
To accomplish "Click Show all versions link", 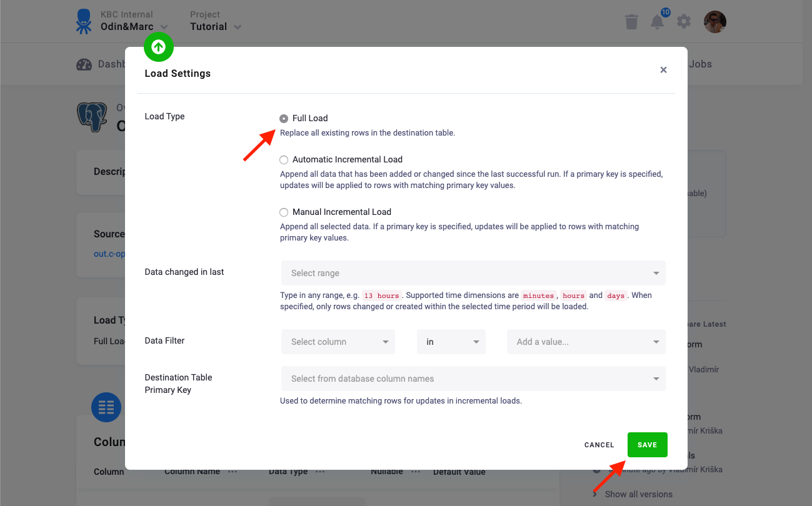I will 639,494.
